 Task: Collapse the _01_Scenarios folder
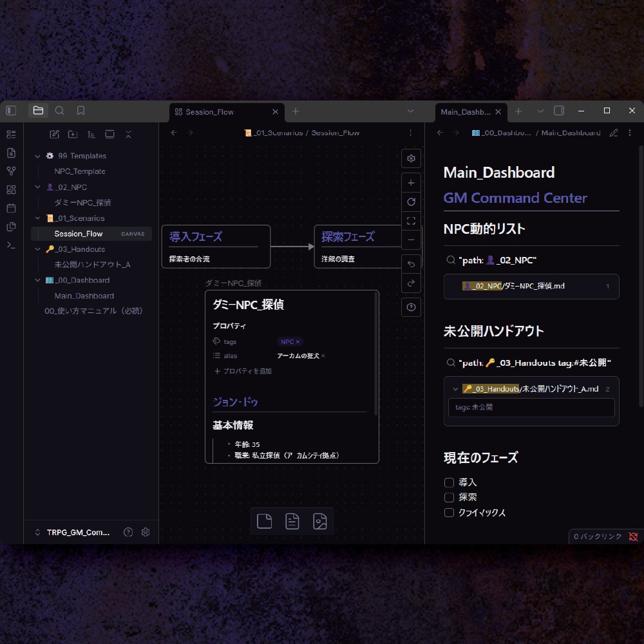[x=37, y=218]
